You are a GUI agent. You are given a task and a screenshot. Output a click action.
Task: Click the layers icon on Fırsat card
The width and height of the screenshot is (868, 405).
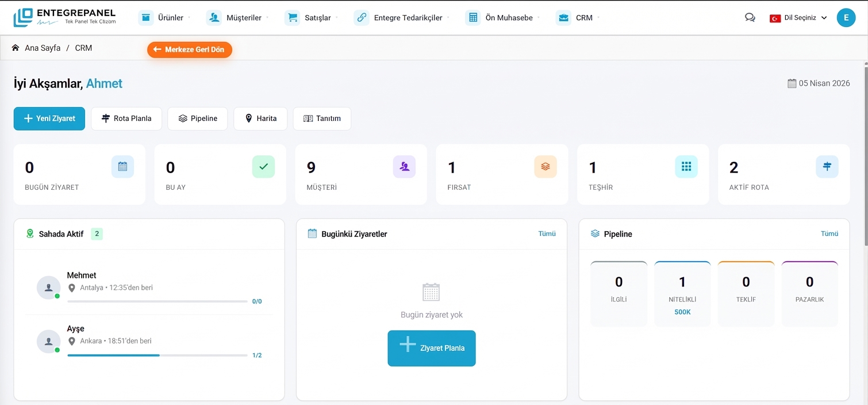click(x=545, y=166)
